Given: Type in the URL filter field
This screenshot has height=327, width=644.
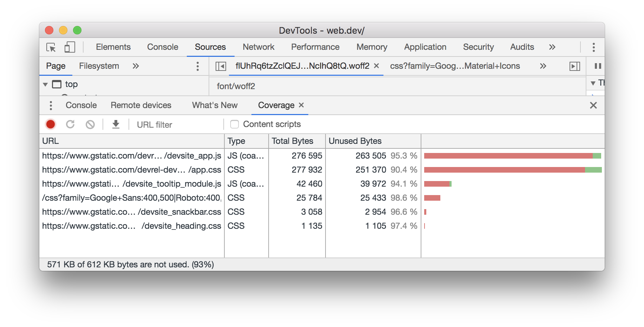Looking at the screenshot, I should point(165,124).
